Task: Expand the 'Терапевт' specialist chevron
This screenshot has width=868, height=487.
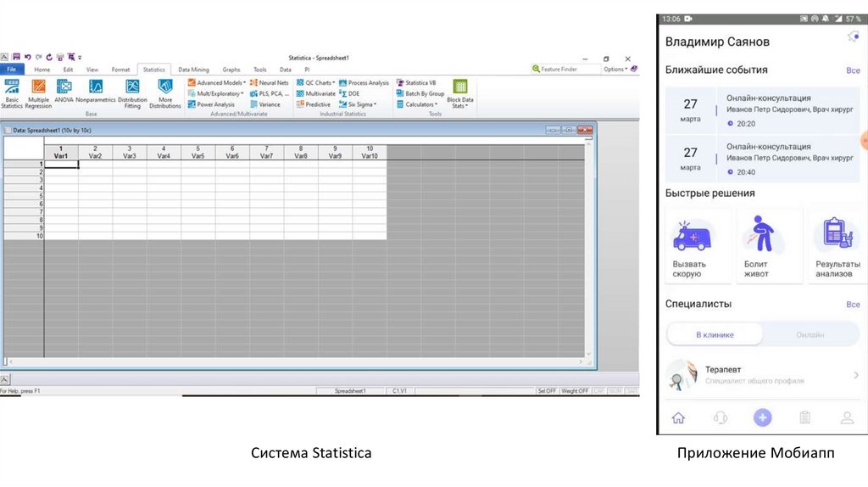Action: [x=855, y=375]
